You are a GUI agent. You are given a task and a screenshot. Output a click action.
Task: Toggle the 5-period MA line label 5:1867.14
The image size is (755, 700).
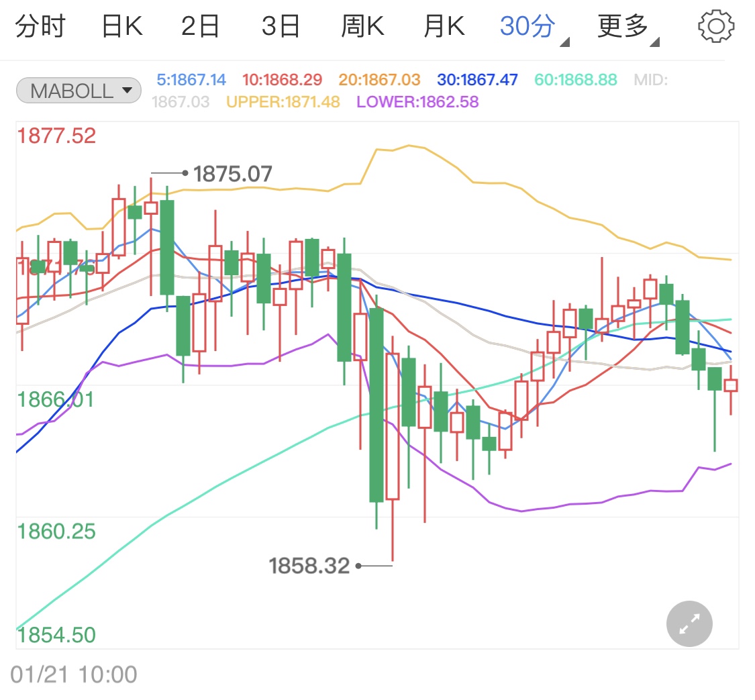click(x=191, y=79)
